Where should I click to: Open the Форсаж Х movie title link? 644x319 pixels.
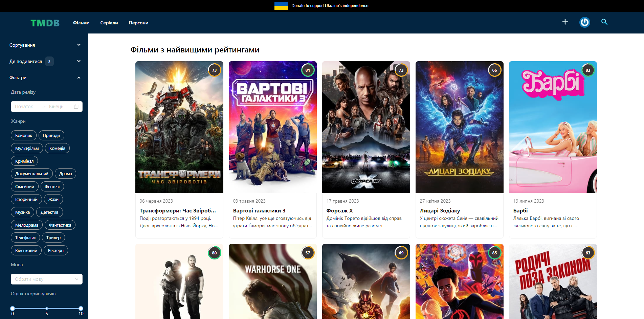tap(339, 210)
